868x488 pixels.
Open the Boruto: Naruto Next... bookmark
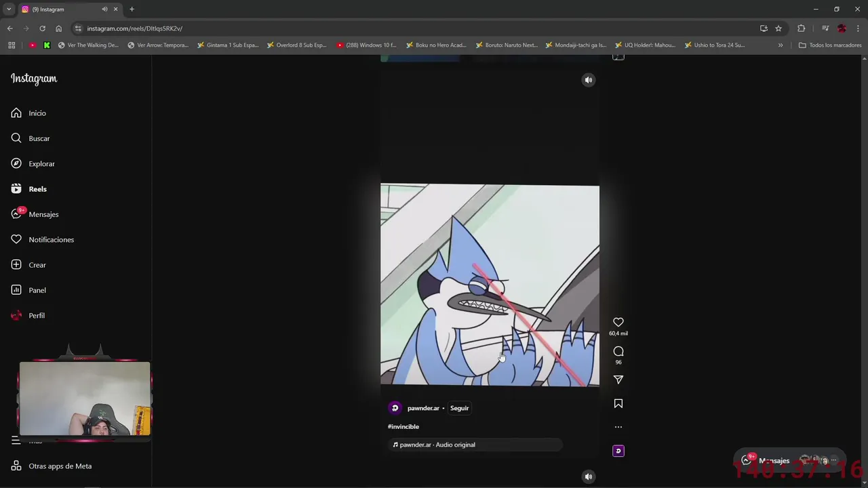tap(506, 45)
